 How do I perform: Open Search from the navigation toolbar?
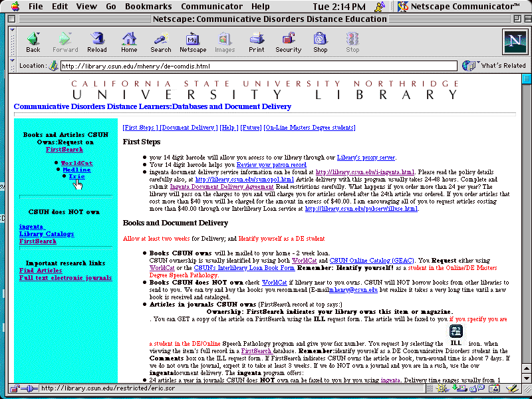[x=161, y=42]
